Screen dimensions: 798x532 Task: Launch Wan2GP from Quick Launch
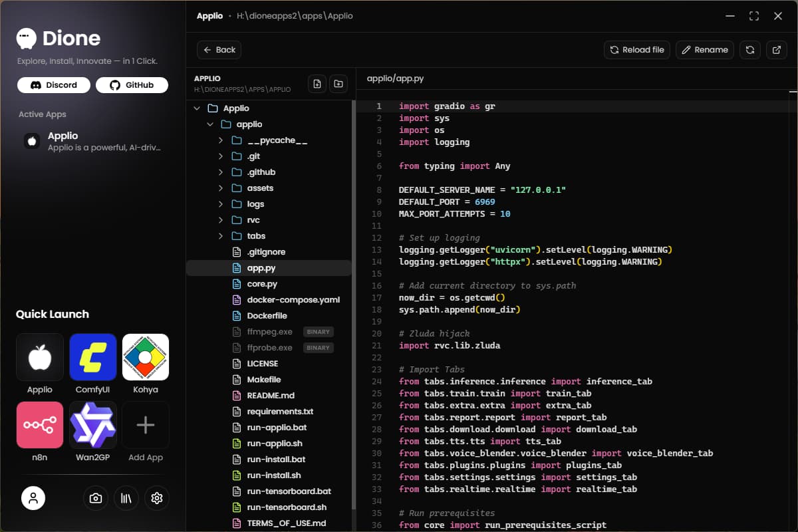pyautogui.click(x=93, y=425)
